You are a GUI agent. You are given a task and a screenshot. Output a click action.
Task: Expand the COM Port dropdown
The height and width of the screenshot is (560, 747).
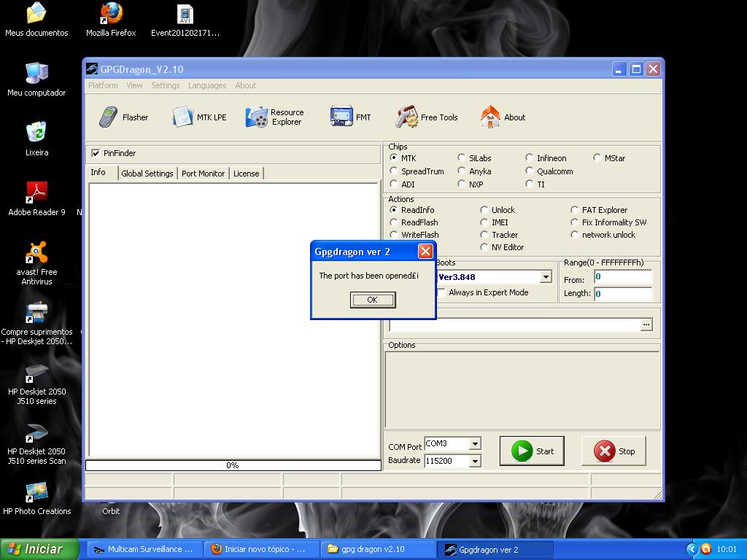pyautogui.click(x=475, y=443)
